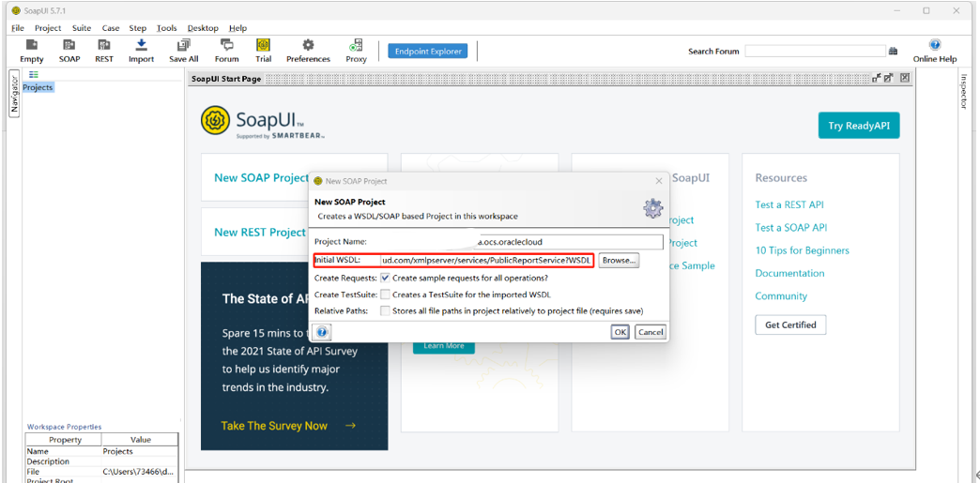Image resolution: width=980 pixels, height=483 pixels.
Task: Click the Proxy toolbar icon
Action: (357, 45)
